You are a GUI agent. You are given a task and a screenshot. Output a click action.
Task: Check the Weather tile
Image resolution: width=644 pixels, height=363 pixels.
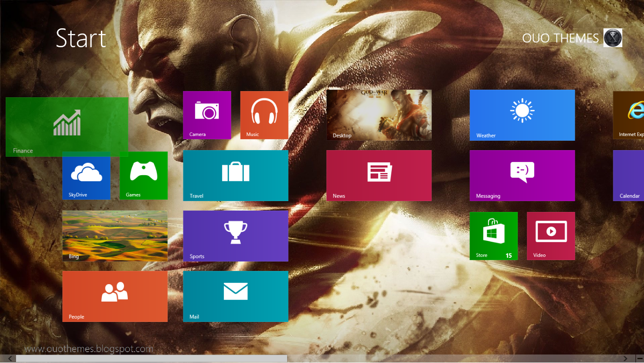click(x=522, y=115)
